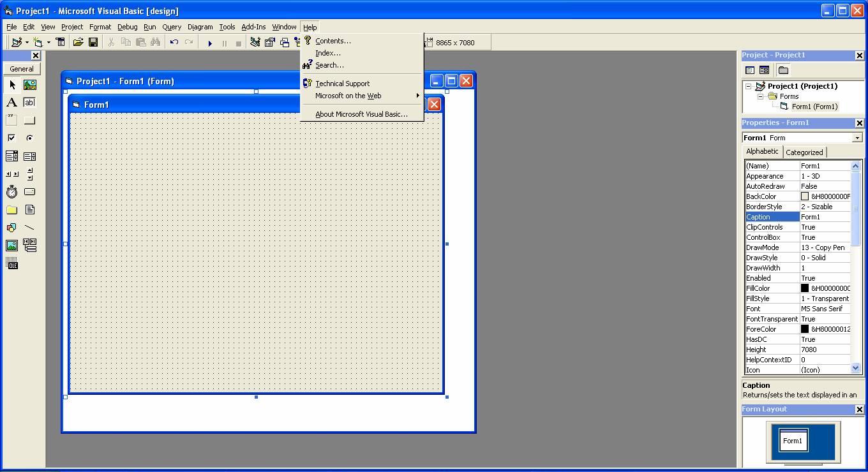Switch to the Categorized properties tab

804,152
